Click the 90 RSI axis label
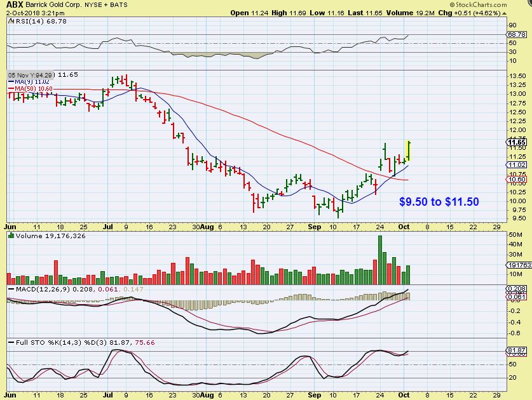This screenshot has height=400, width=532. [x=513, y=25]
